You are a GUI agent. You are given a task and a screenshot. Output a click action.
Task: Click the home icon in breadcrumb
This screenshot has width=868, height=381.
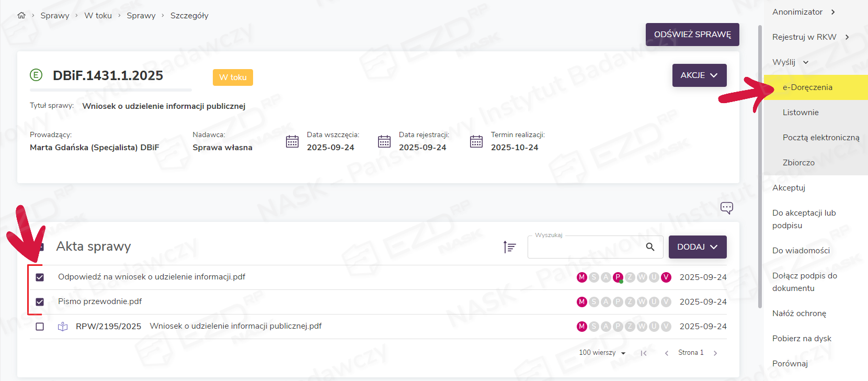coord(21,16)
